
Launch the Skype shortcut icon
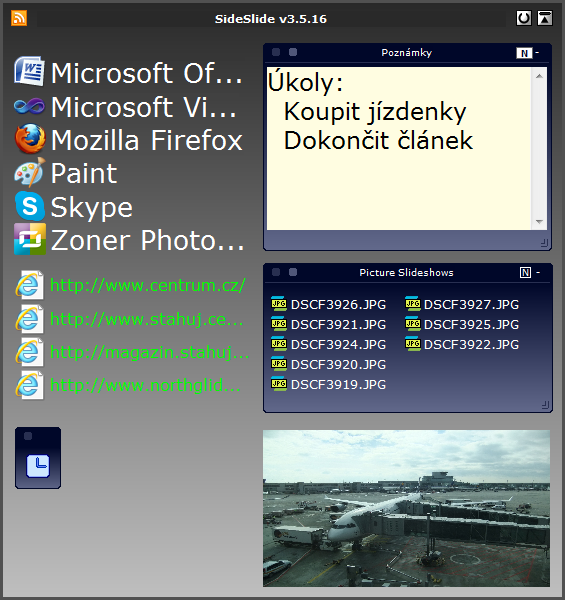[30, 206]
